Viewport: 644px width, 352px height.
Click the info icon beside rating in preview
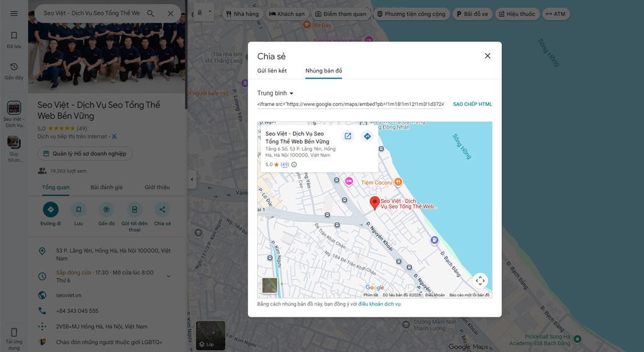[x=294, y=164]
